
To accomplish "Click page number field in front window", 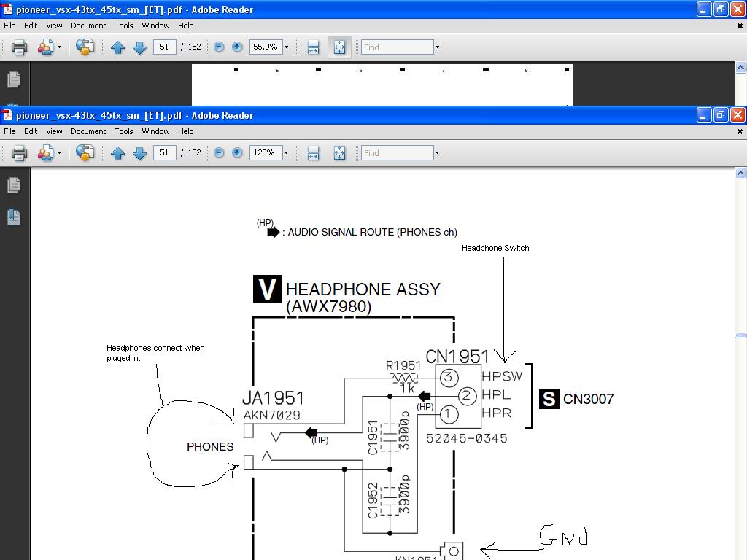I will pyautogui.click(x=164, y=153).
